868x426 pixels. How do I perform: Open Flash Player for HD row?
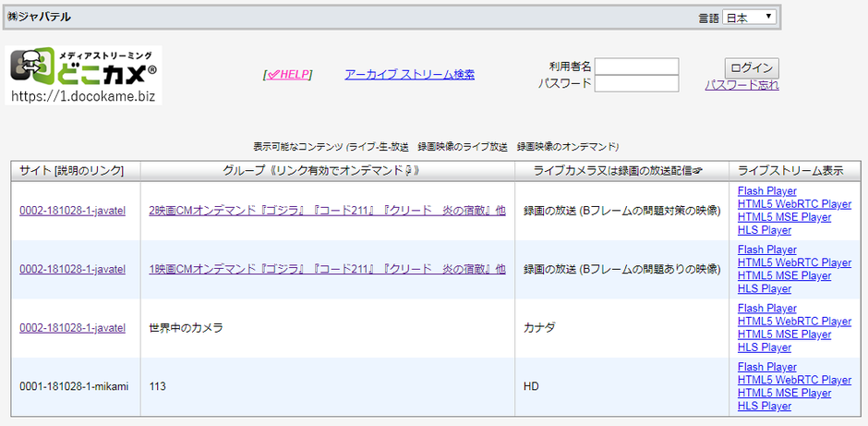click(x=766, y=367)
